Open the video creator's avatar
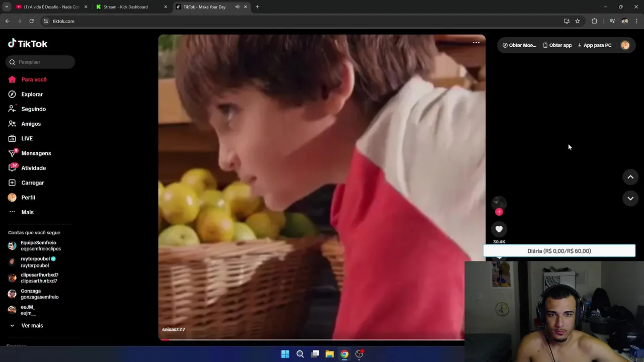644x362 pixels. coord(499,203)
